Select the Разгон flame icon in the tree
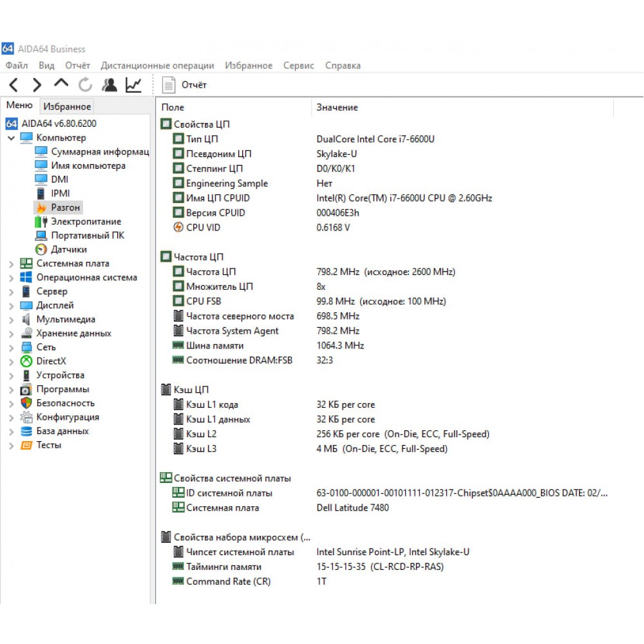This screenshot has width=644, height=644. point(41,207)
